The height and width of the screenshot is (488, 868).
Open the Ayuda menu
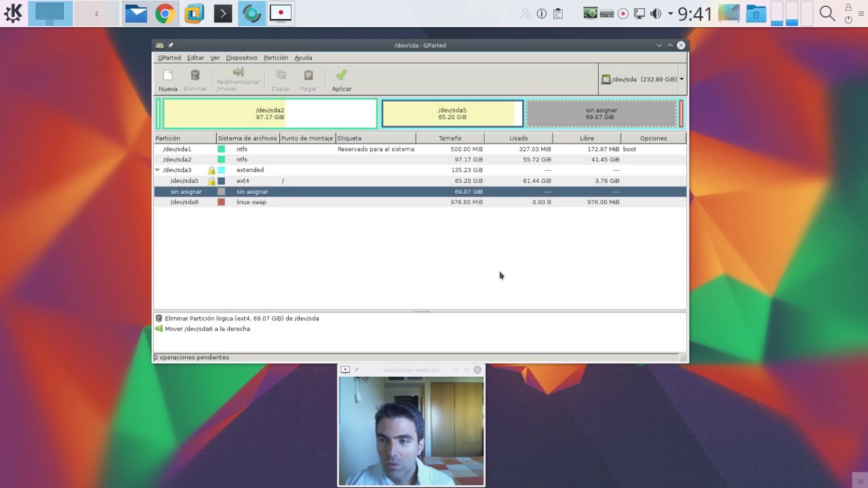pyautogui.click(x=303, y=58)
